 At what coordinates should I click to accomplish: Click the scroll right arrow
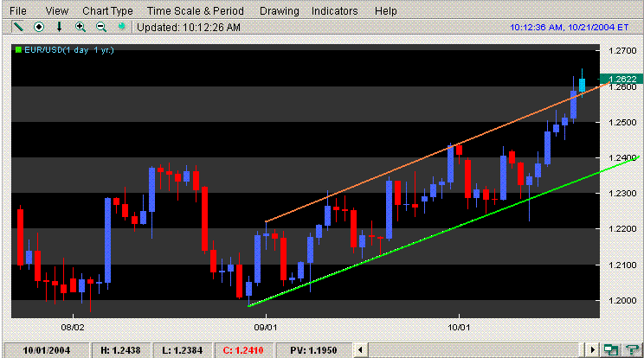tap(592, 350)
